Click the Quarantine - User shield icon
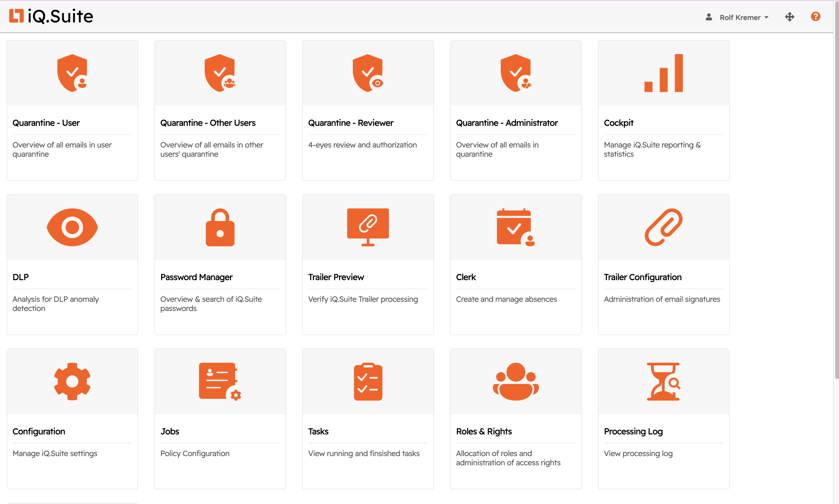 coord(72,73)
